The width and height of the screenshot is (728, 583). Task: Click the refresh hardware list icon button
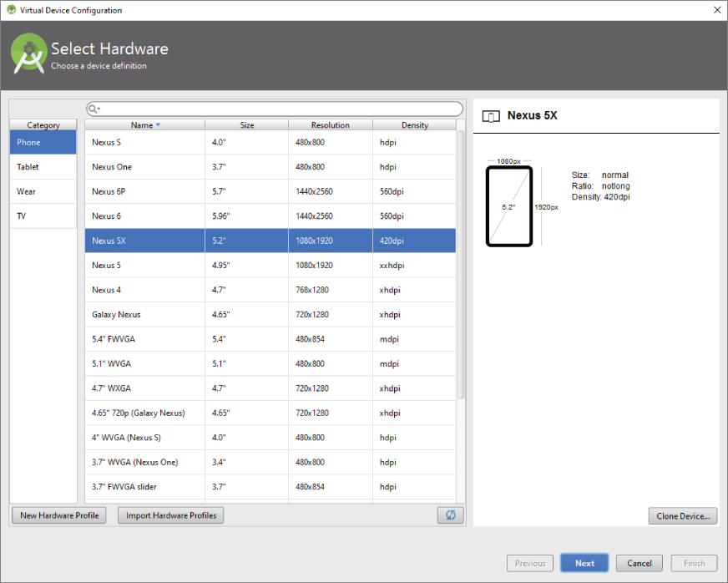pyautogui.click(x=450, y=515)
